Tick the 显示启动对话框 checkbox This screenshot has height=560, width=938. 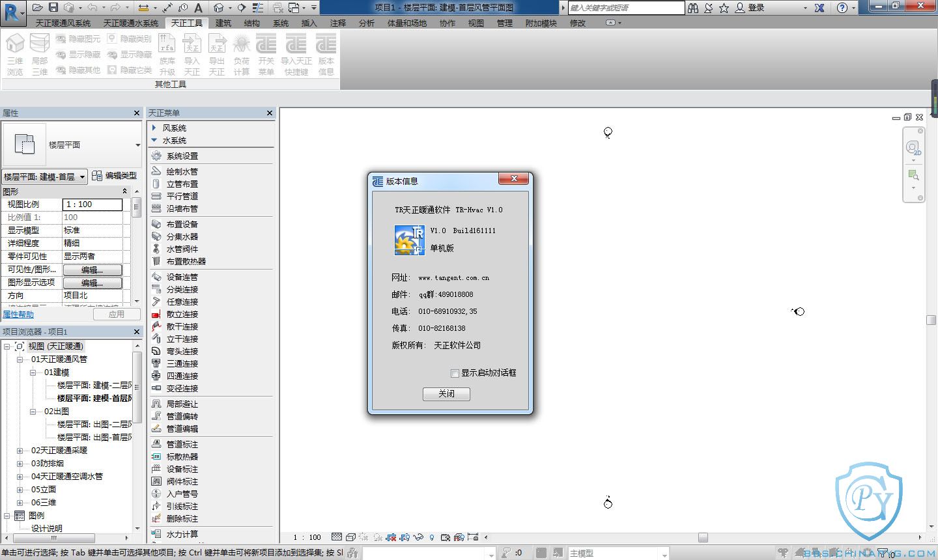(455, 373)
